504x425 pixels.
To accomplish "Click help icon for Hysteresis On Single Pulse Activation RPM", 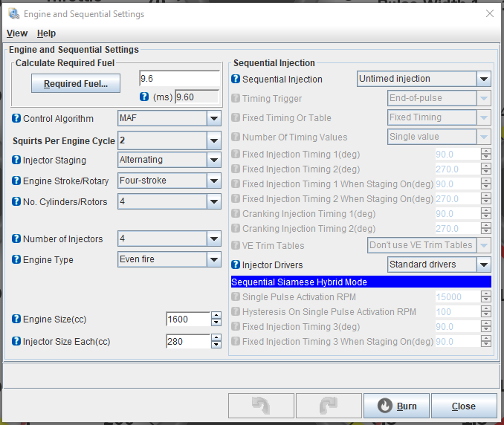I will [x=236, y=311].
